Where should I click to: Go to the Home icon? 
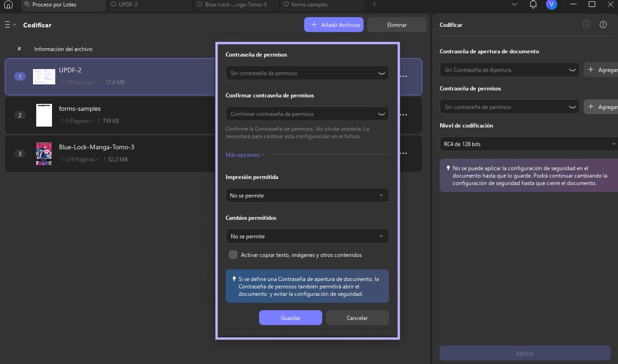[x=8, y=5]
